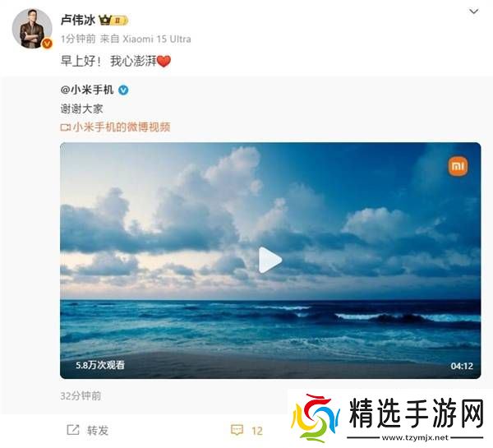
Task: Click the blue verified badge beside 小米手机
Action: click(x=123, y=90)
